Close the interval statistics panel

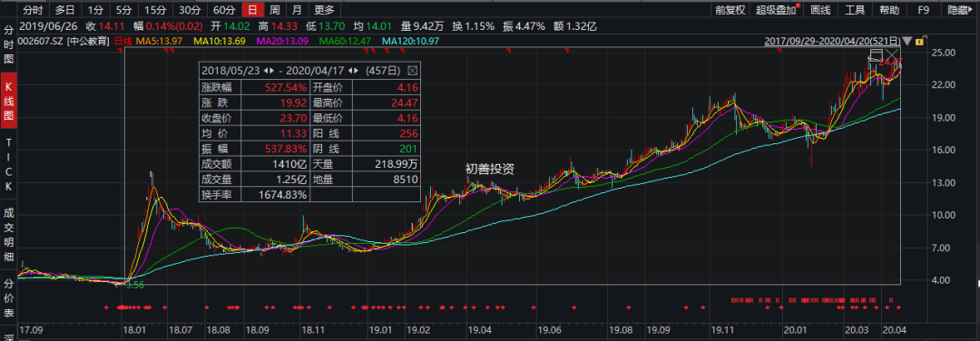(x=413, y=69)
